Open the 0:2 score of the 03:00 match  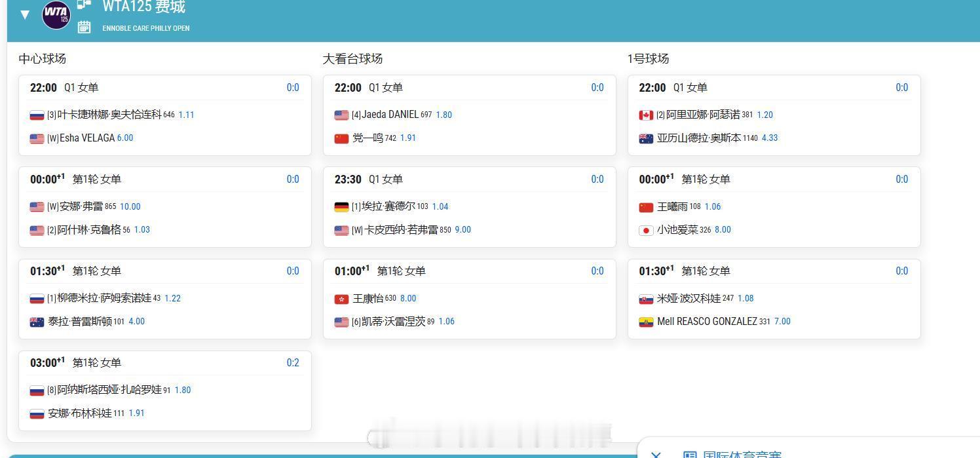tap(293, 363)
